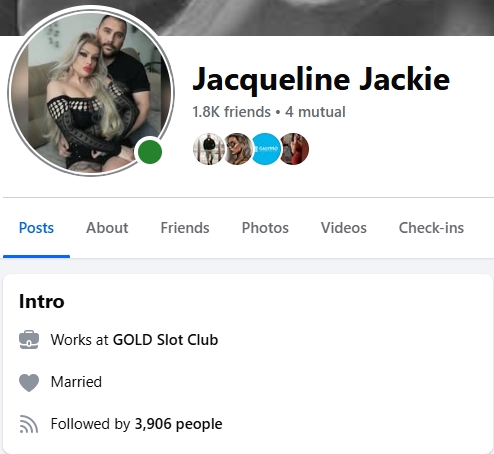
Task: Open the About tab
Action: click(107, 228)
